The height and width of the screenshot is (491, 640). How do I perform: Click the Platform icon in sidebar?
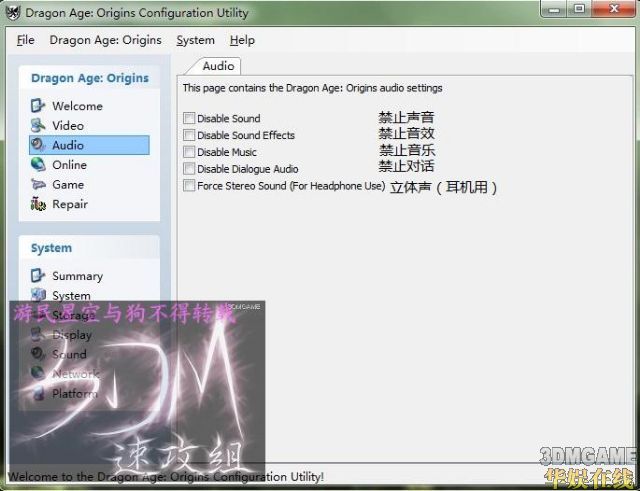coord(38,393)
